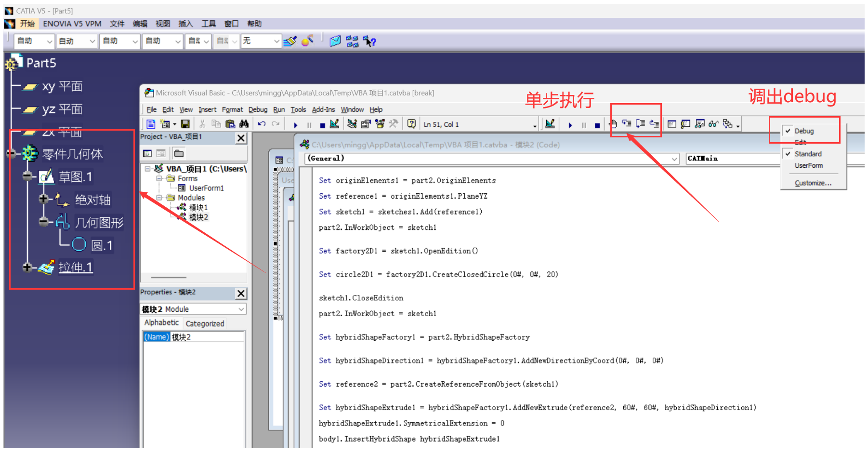Open the 模块2 Module properties dropdown
Image resolution: width=868 pixels, height=455 pixels.
(241, 309)
